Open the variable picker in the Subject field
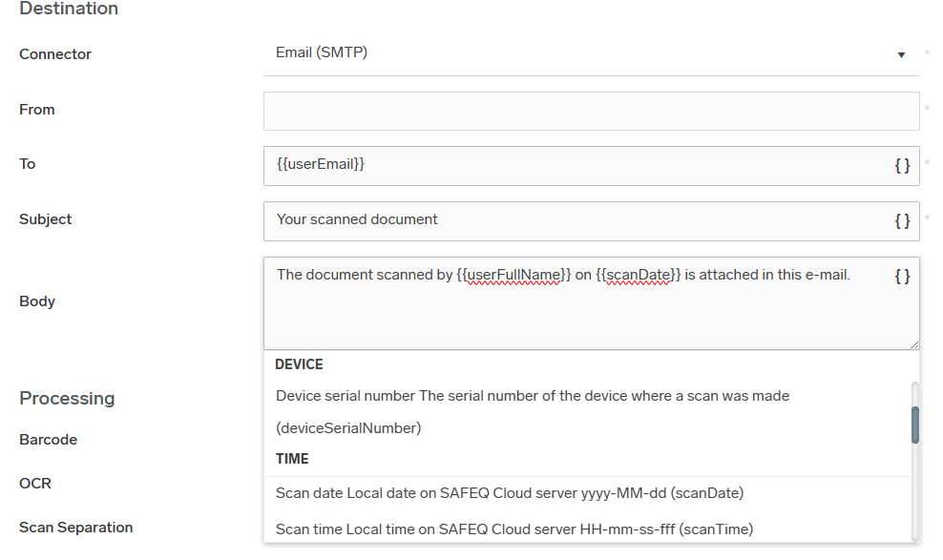Image resolution: width=943 pixels, height=560 pixels. point(902,220)
